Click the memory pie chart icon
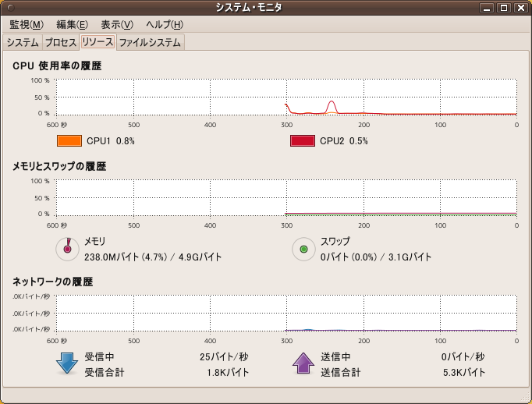The image size is (532, 404). [x=68, y=249]
